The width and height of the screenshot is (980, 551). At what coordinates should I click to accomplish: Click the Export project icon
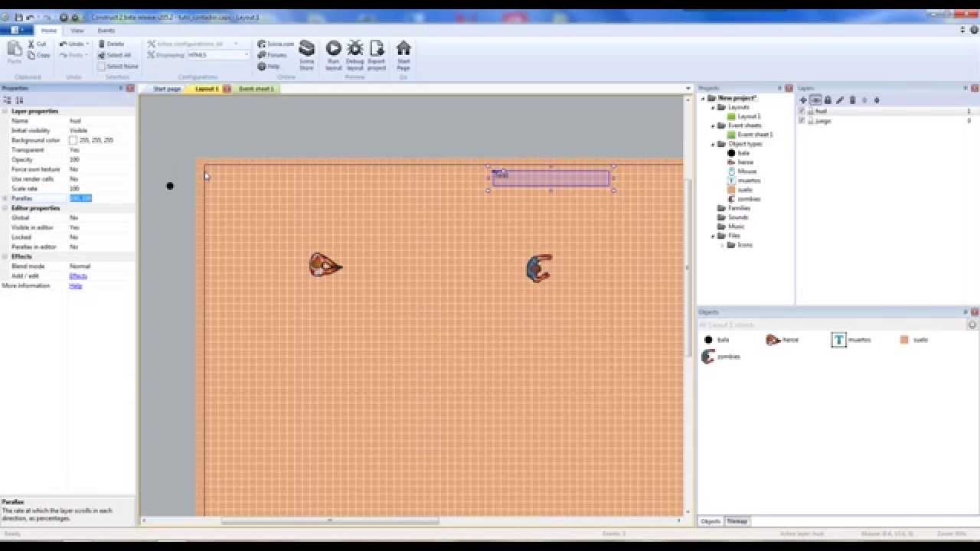click(377, 49)
